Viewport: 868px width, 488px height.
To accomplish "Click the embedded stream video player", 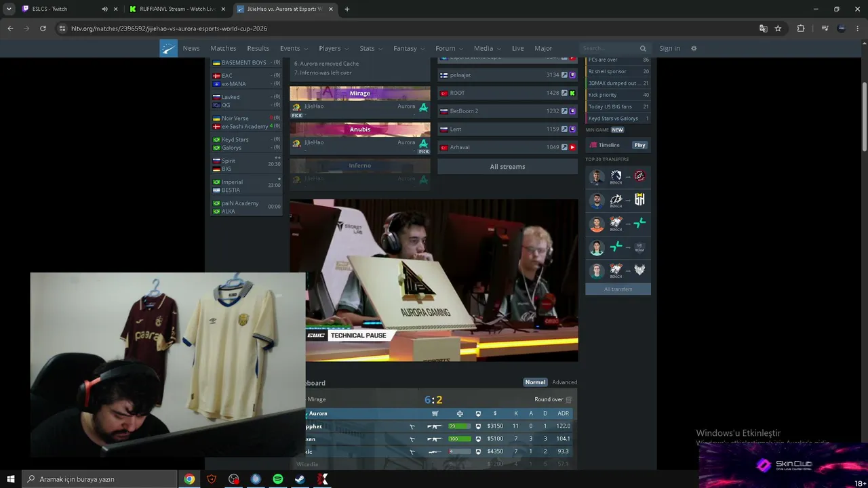I will coord(434,281).
